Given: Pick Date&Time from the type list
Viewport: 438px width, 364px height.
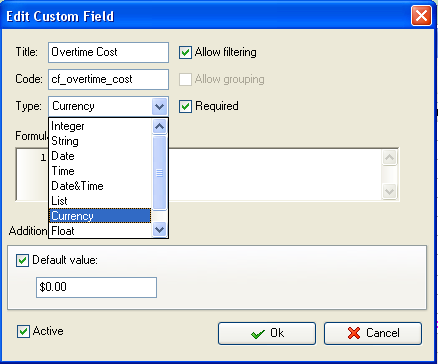Looking at the screenshot, I should tap(100, 186).
